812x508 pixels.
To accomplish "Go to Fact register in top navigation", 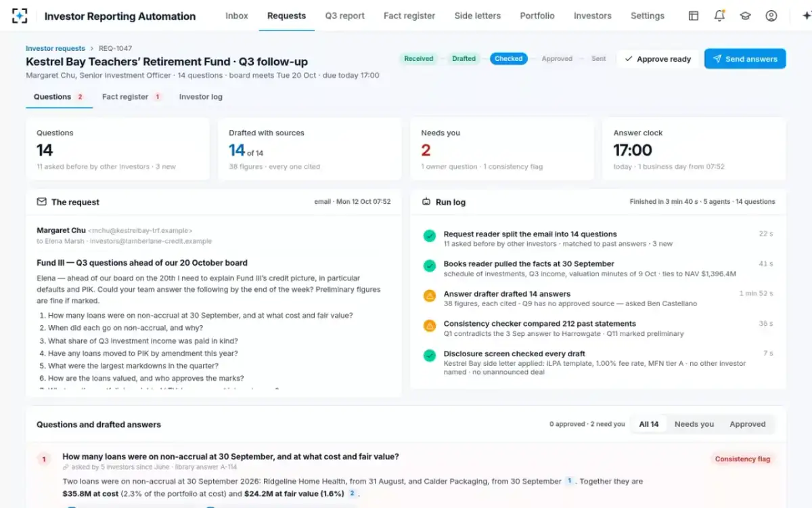I will coord(409,16).
